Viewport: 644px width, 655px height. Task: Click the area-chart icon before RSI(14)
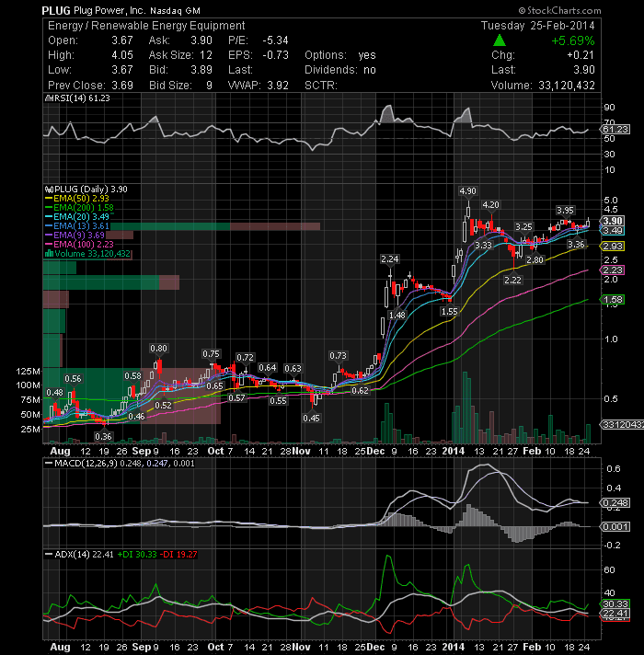coord(48,98)
